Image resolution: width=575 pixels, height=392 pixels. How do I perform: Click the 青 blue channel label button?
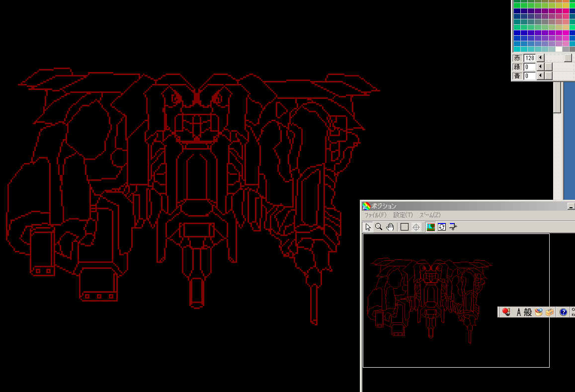click(x=517, y=76)
